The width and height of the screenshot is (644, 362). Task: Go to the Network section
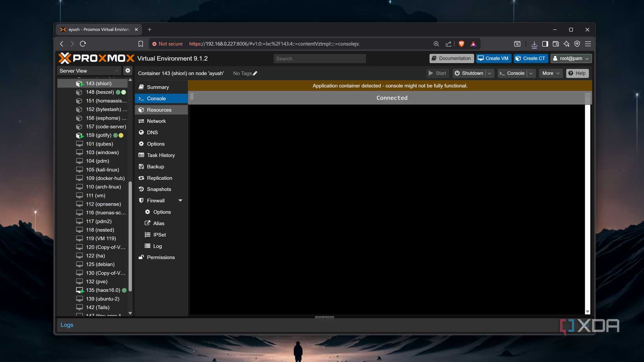[x=161, y=121]
